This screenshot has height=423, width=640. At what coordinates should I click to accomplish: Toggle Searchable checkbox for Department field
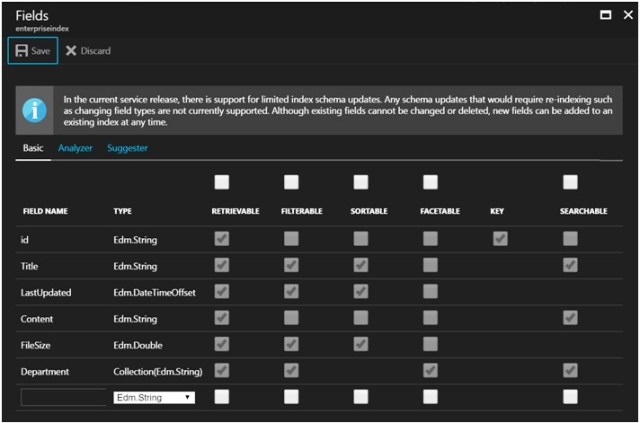(x=570, y=371)
